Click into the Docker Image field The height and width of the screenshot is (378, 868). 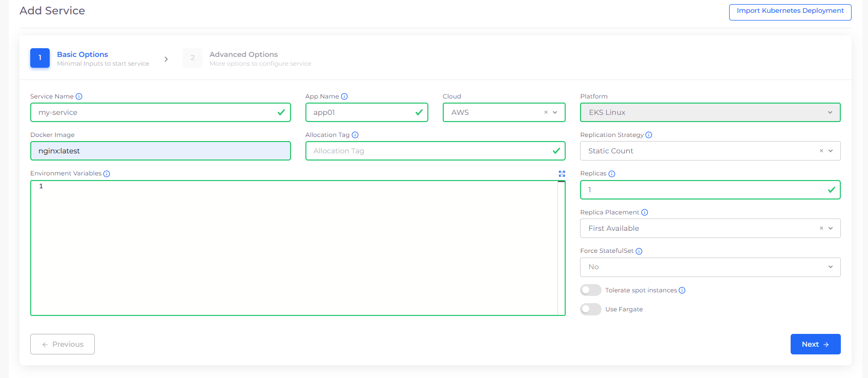click(x=160, y=151)
